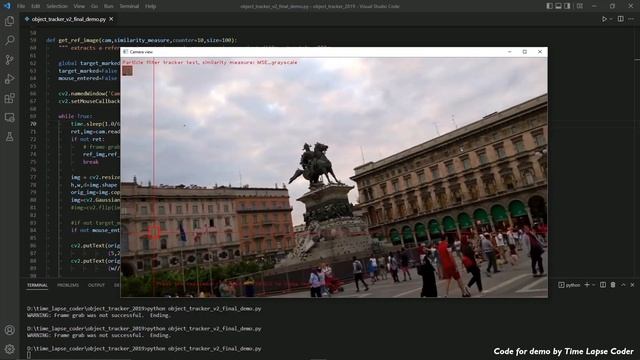640x360 pixels.
Task: Click the 'while True:' code line
Action: 76,116
